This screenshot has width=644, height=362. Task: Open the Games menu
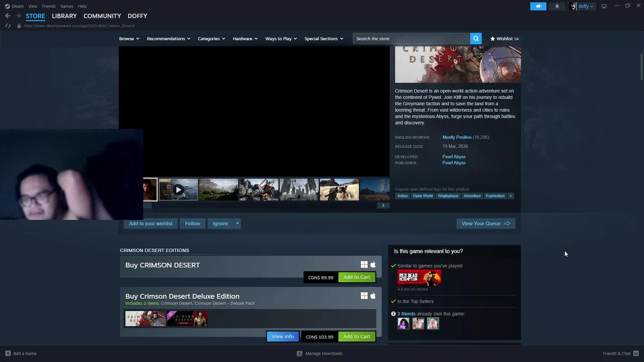pyautogui.click(x=66, y=6)
